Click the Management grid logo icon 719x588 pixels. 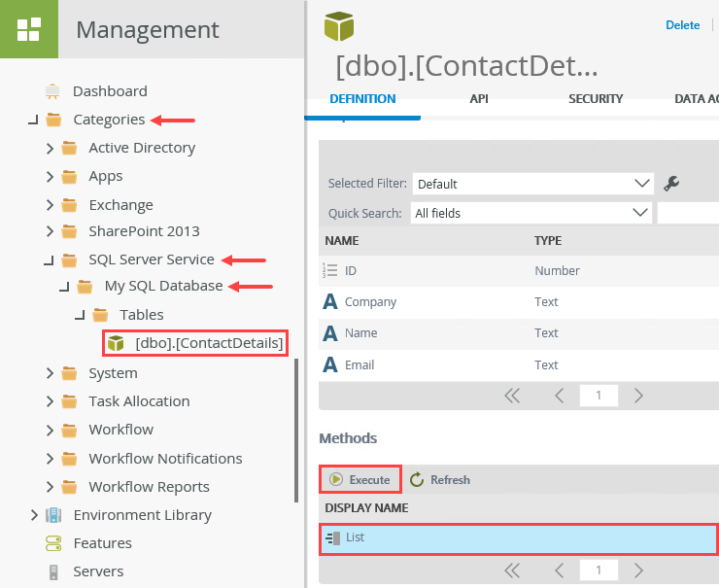click(28, 29)
